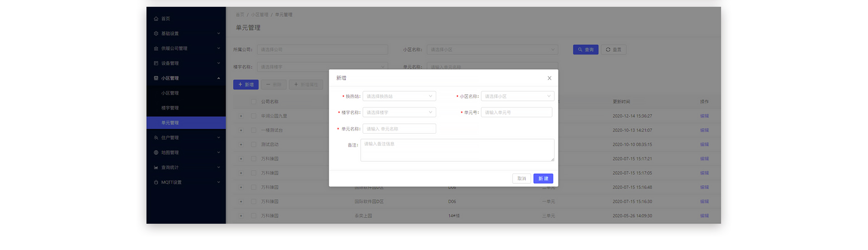Click the 小区管理 sidebar icon

tap(156, 78)
